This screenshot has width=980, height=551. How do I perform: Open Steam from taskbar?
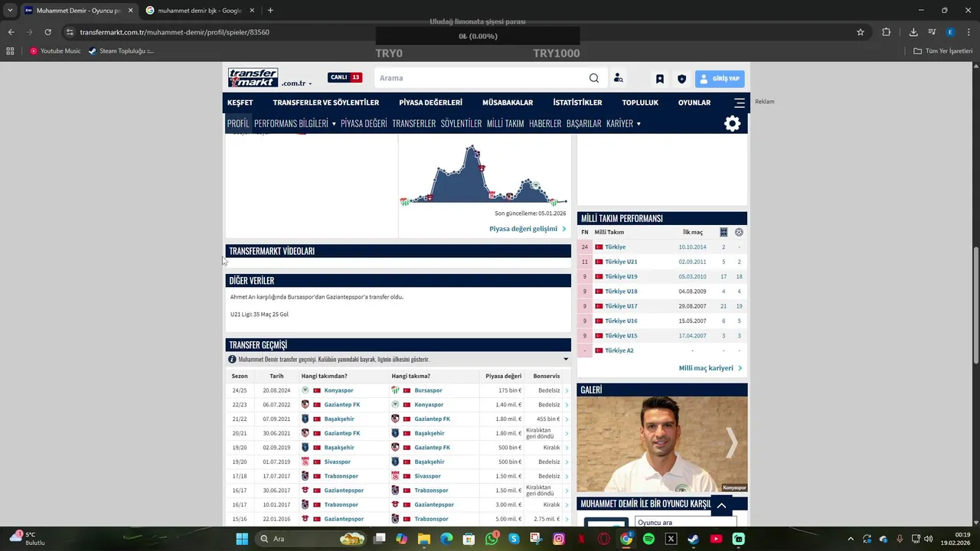pos(693,539)
